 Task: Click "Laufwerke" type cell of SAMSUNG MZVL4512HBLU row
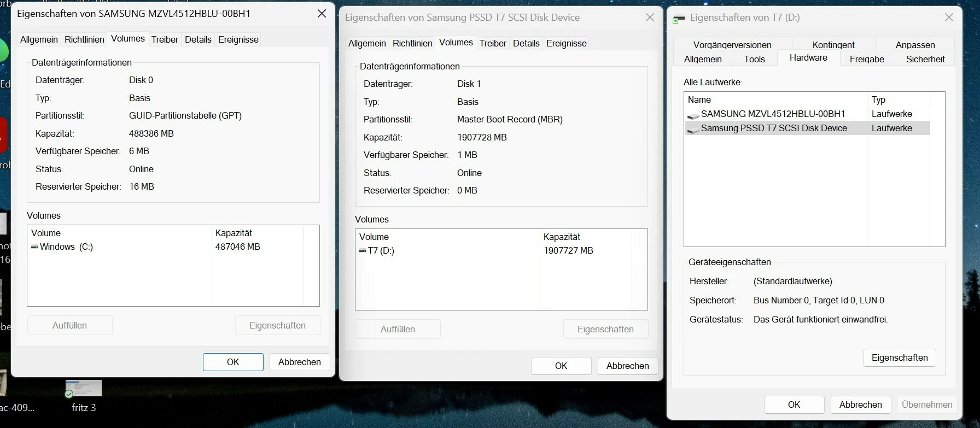point(892,114)
